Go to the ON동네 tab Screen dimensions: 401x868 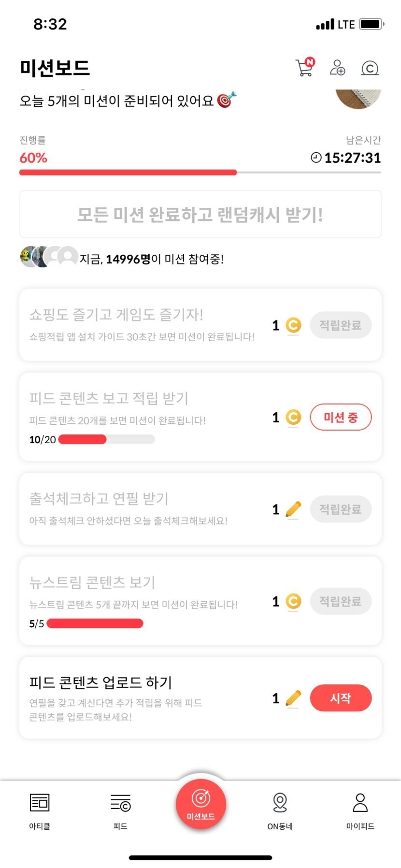[x=280, y=811]
